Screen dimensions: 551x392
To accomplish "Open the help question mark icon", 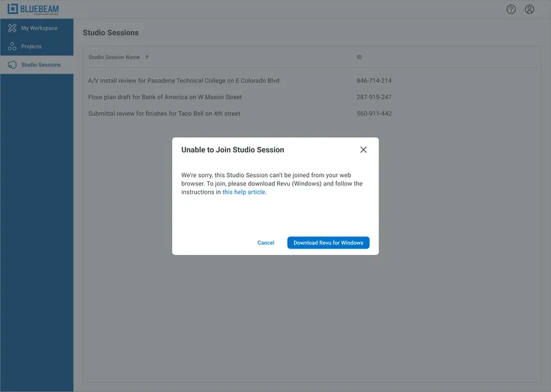I will pyautogui.click(x=511, y=9).
